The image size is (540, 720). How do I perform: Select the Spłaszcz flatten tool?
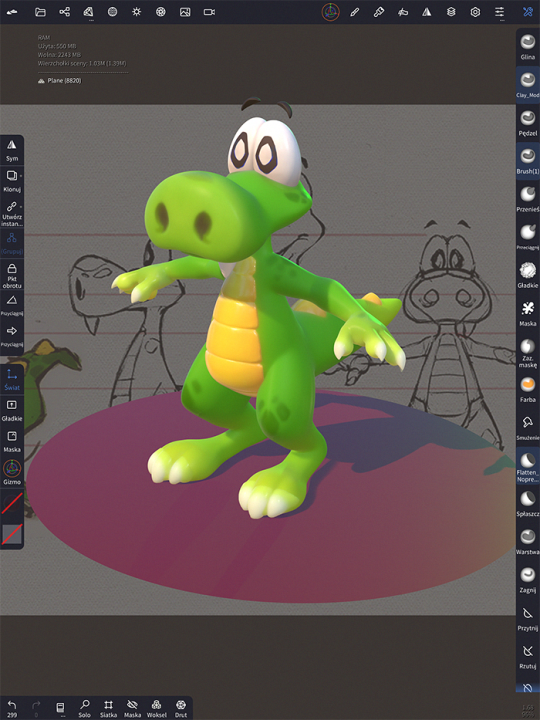point(528,504)
